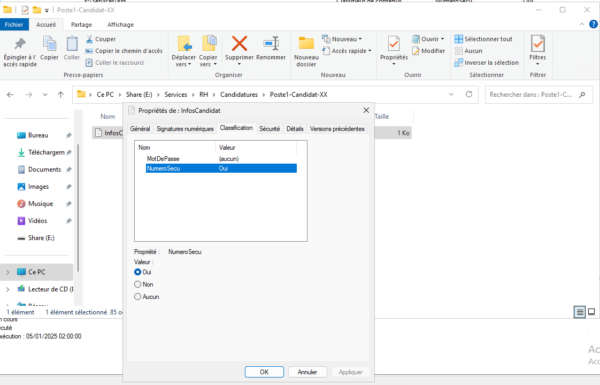Click Annuler in the properties dialog

pyautogui.click(x=307, y=372)
